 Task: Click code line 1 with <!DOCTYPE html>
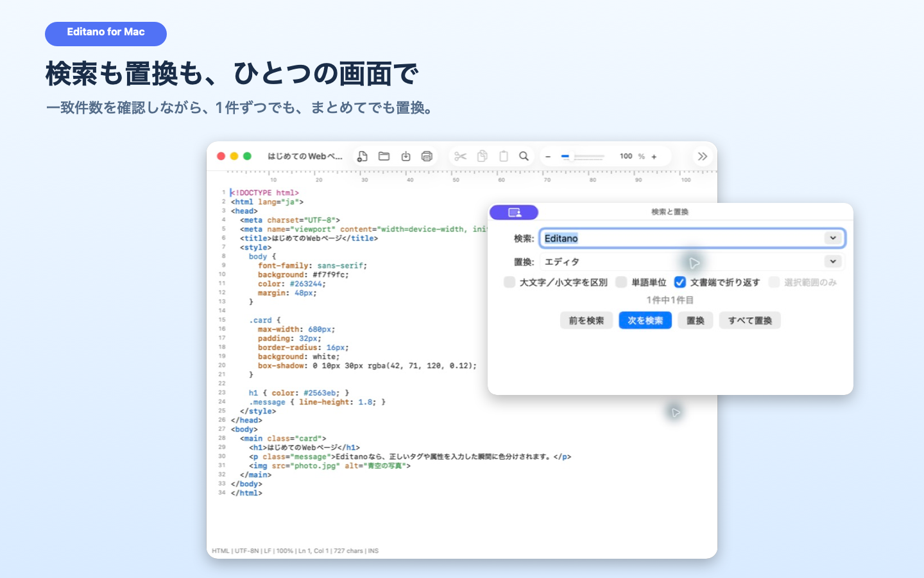[264, 193]
